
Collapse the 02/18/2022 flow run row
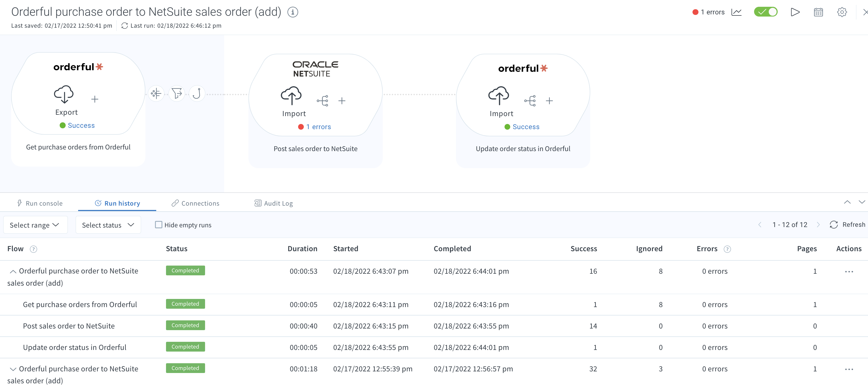click(13, 271)
